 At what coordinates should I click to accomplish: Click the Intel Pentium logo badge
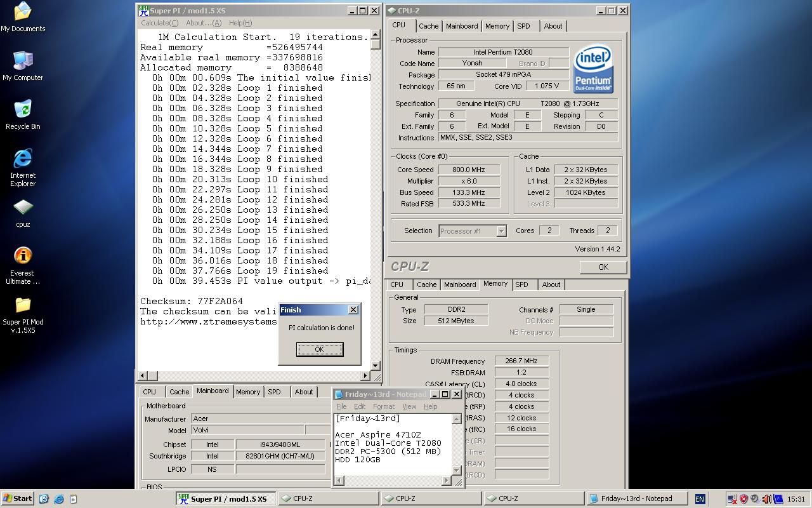(593, 69)
